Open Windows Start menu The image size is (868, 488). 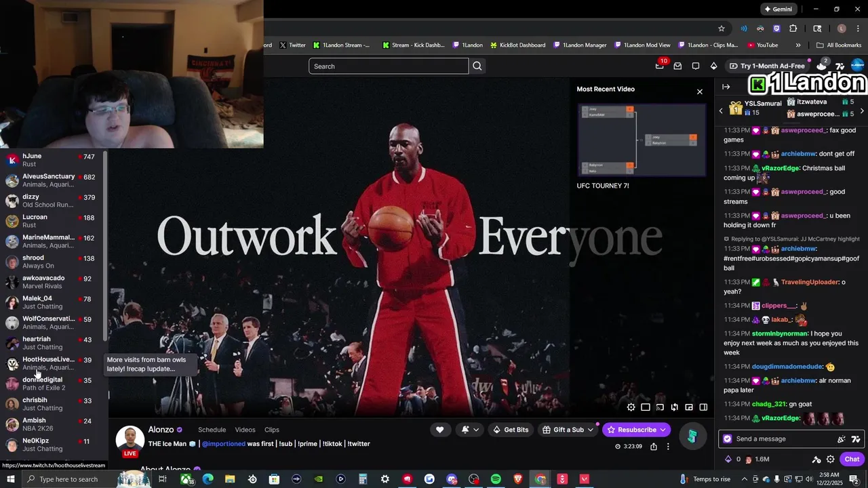click(11, 479)
